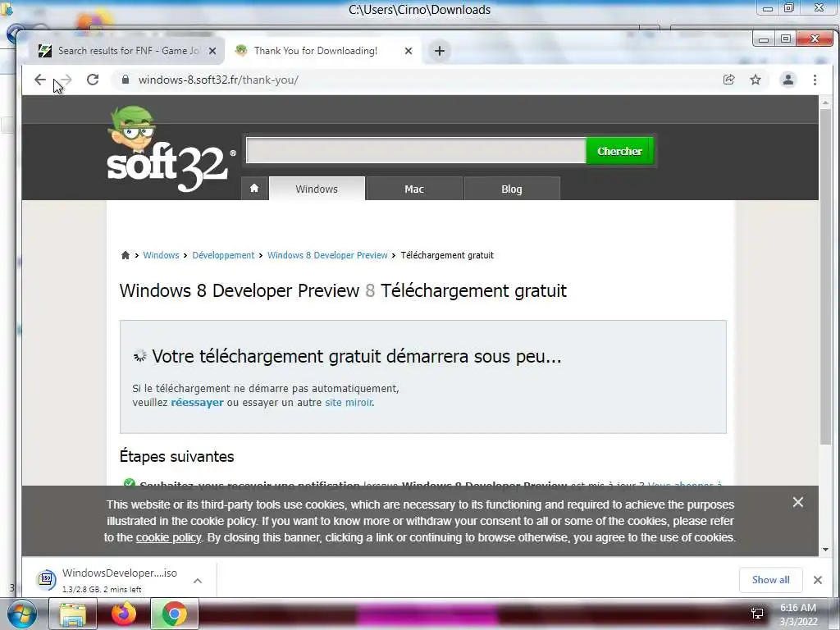This screenshot has width=840, height=630.
Task: Click the soft32 logo
Action: coord(171,149)
